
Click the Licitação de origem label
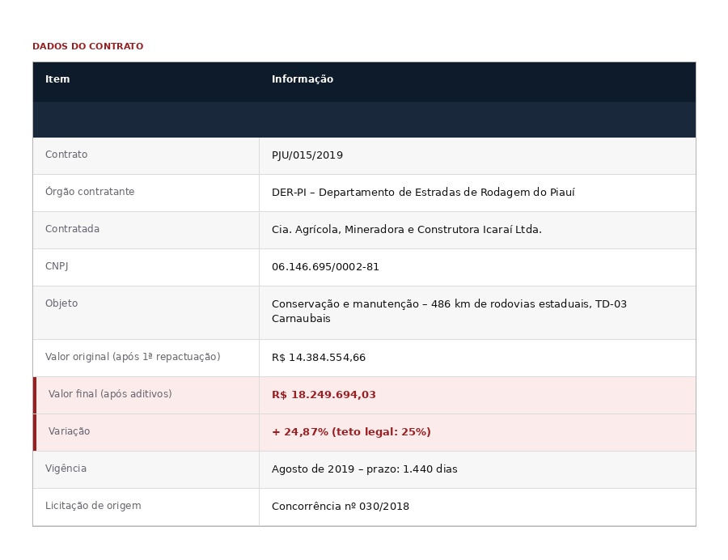[x=93, y=506]
